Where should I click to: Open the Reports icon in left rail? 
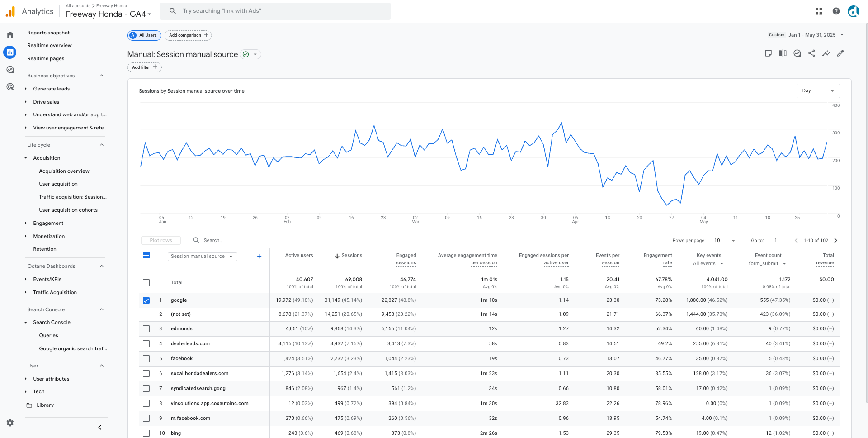click(10, 52)
